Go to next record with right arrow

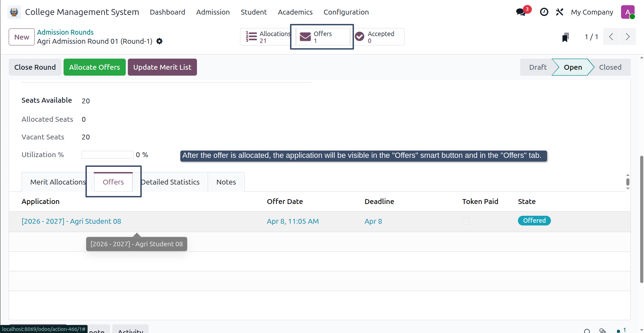pos(628,37)
